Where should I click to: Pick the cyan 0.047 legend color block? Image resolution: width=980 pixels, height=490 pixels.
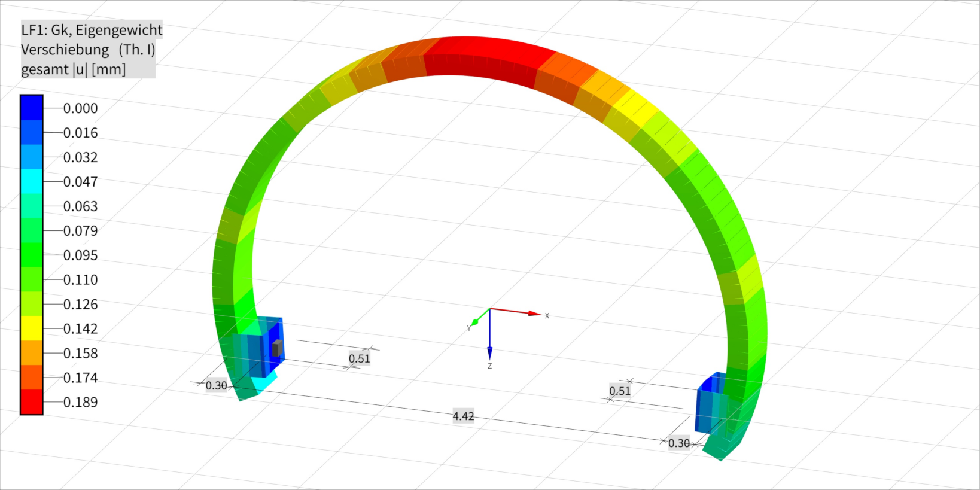pyautogui.click(x=31, y=181)
